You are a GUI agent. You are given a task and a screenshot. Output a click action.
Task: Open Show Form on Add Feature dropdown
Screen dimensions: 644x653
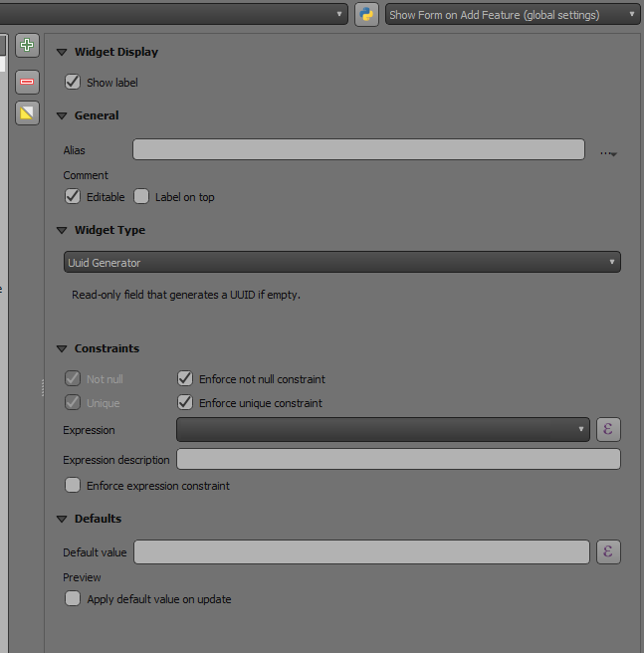point(513,15)
